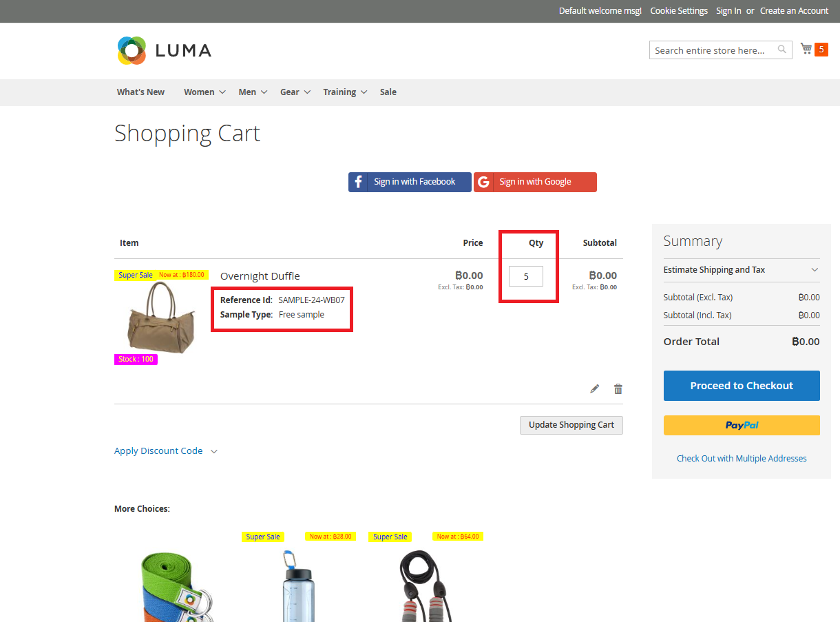Screen dimensions: 840x622
Task: Expand Estimate Shipping and Tax section
Action: [742, 270]
